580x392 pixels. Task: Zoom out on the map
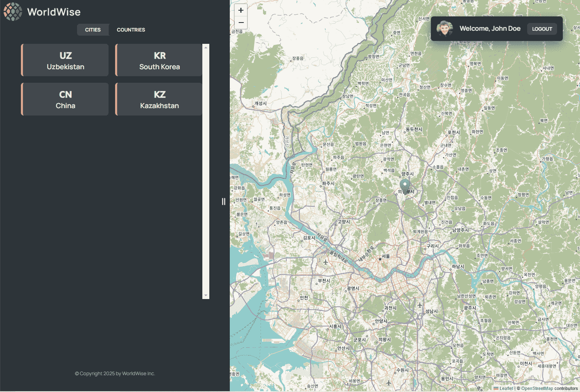click(x=241, y=23)
